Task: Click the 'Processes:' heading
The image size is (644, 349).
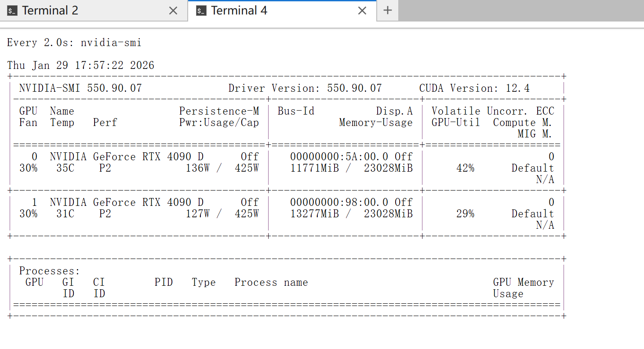Action: coord(50,271)
